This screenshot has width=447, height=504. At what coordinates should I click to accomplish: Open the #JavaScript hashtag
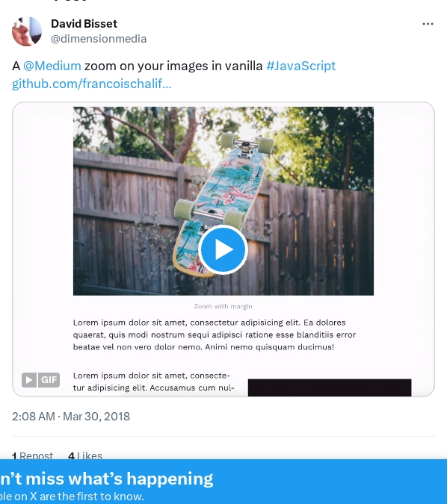[301, 66]
